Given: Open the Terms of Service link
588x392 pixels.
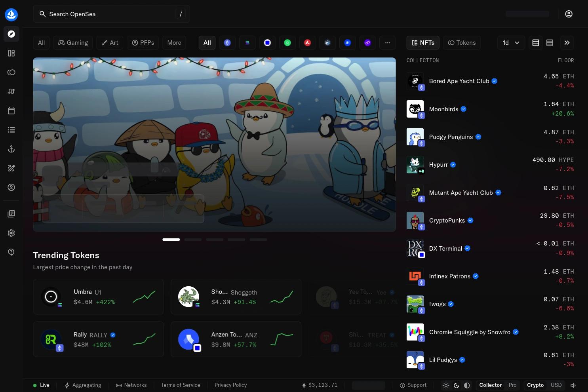Looking at the screenshot, I should 181,385.
